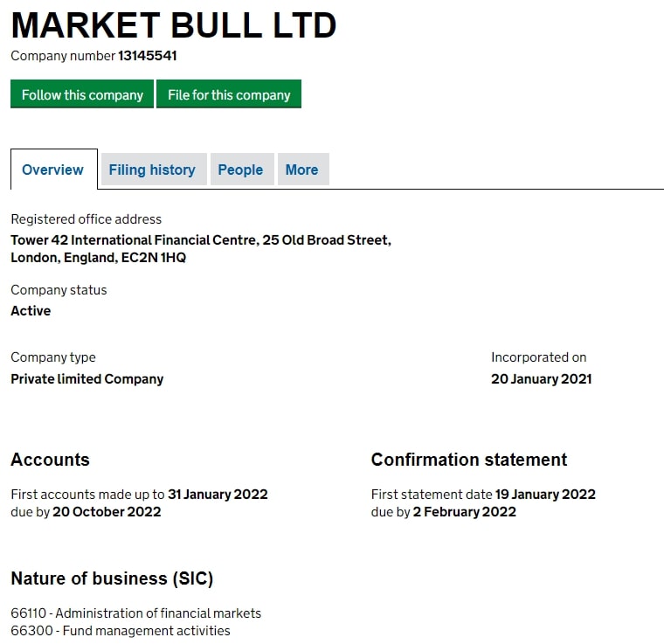Click the File for this company button
Viewport: 664px width, 644px height.
click(229, 94)
